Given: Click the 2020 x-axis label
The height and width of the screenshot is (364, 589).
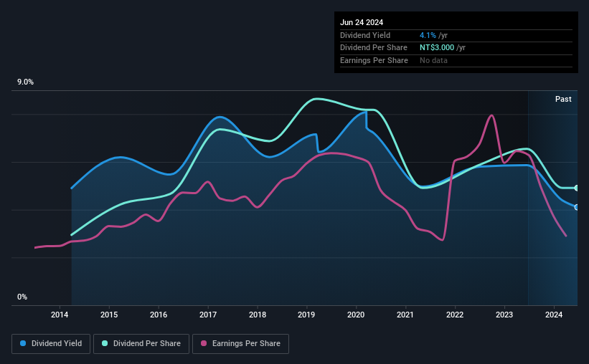Looking at the screenshot, I should click(356, 315).
